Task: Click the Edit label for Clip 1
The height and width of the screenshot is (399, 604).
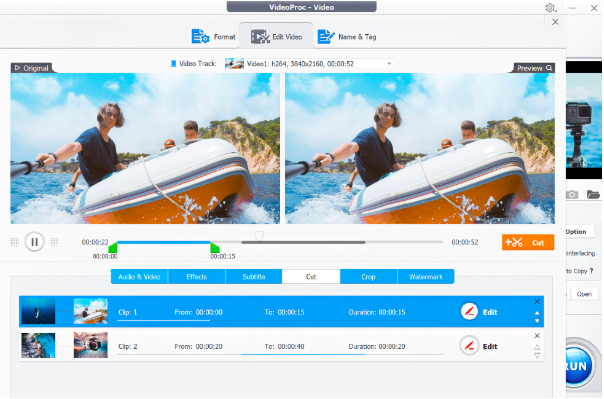Action: pyautogui.click(x=490, y=312)
